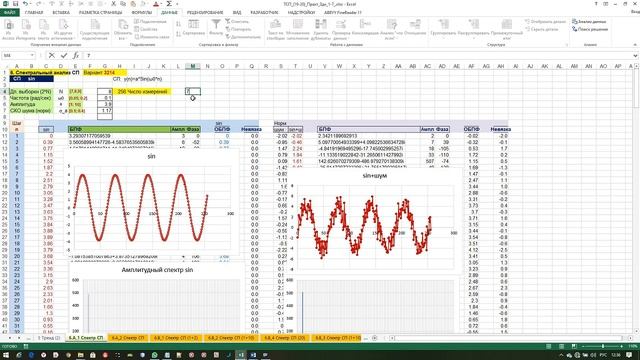The image size is (640, 360).
Task: Expand the Name Box dropdown
Action: pos(32,55)
